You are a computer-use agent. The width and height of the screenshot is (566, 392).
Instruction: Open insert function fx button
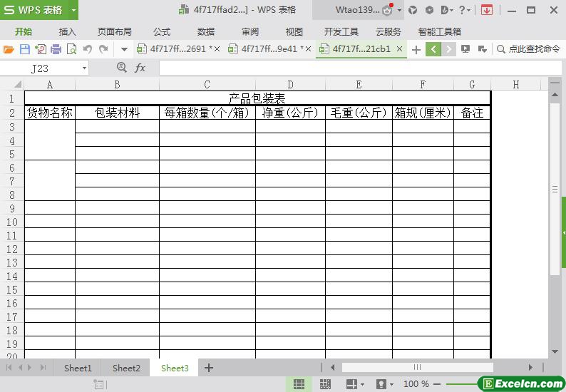[x=140, y=68]
